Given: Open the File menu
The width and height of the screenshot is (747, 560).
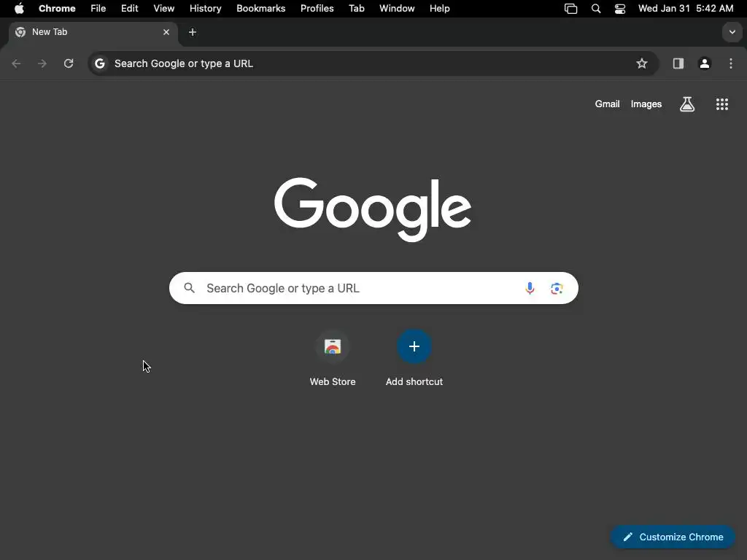Looking at the screenshot, I should tap(98, 9).
